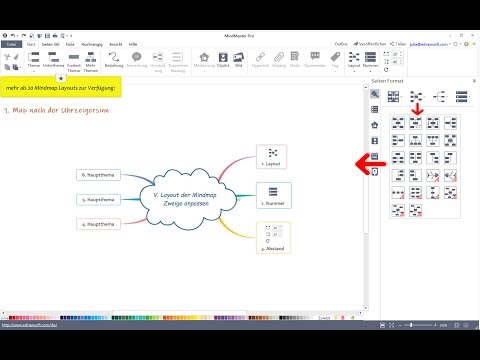Open the calendar task tab in side panel

[375, 156]
